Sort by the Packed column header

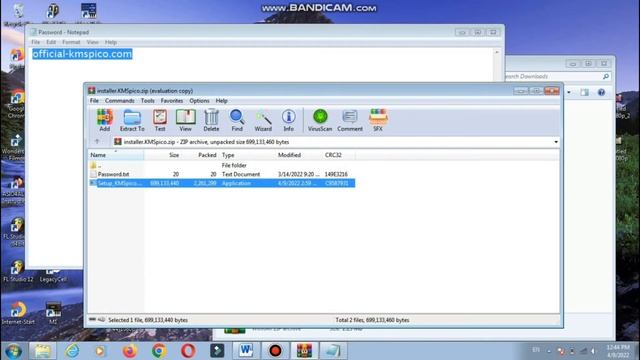coord(200,155)
